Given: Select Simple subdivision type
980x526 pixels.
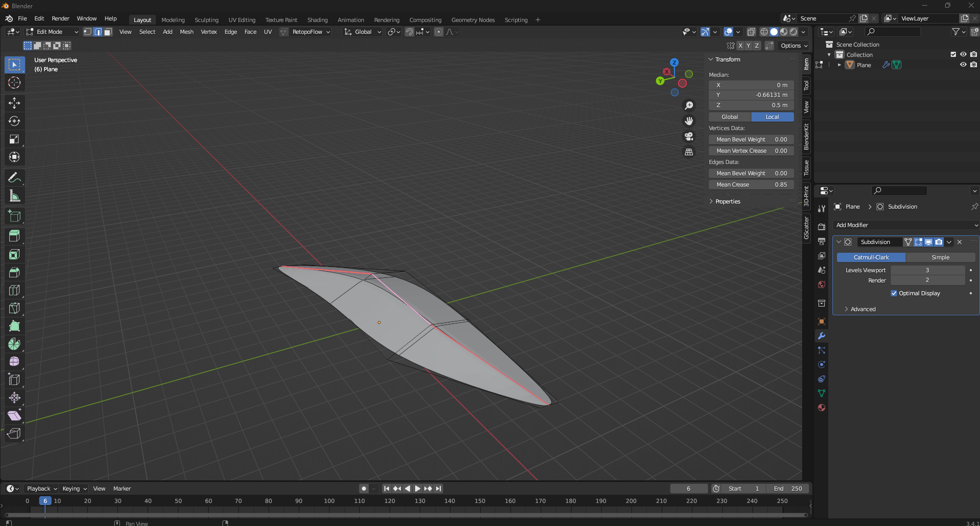Looking at the screenshot, I should 941,257.
